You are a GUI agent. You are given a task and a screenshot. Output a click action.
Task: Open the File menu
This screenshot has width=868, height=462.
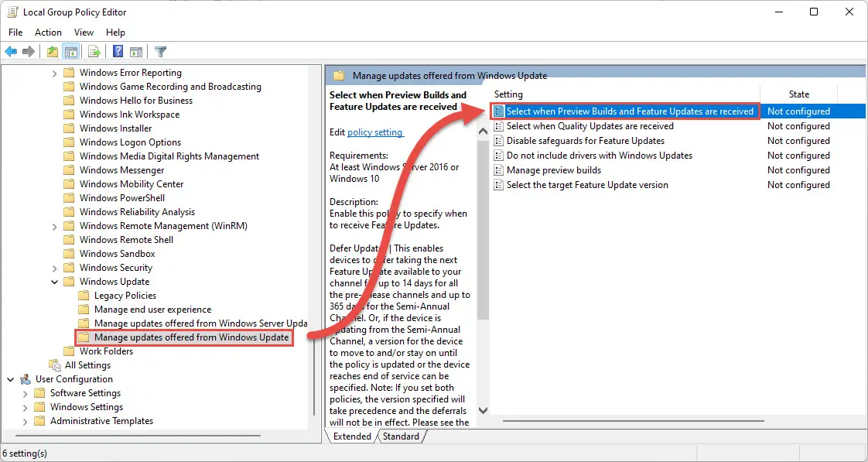(x=15, y=33)
